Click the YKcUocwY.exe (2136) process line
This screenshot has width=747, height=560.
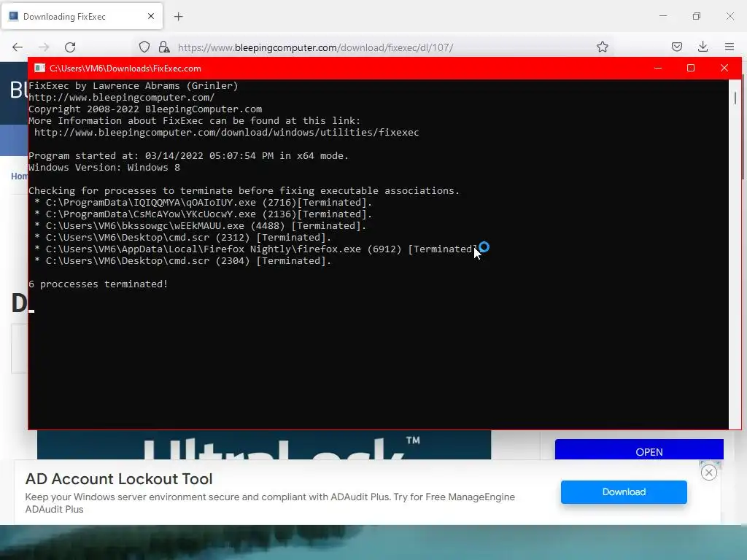204,214
